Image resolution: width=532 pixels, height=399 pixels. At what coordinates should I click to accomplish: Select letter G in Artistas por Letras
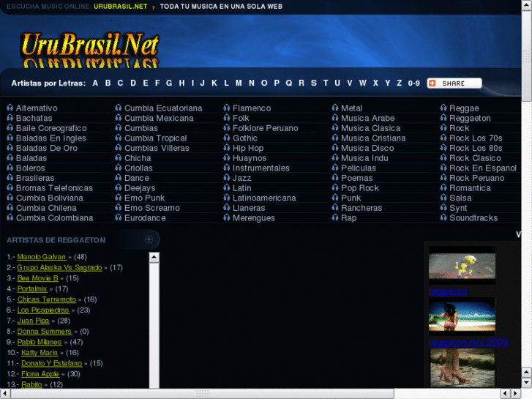tap(169, 83)
